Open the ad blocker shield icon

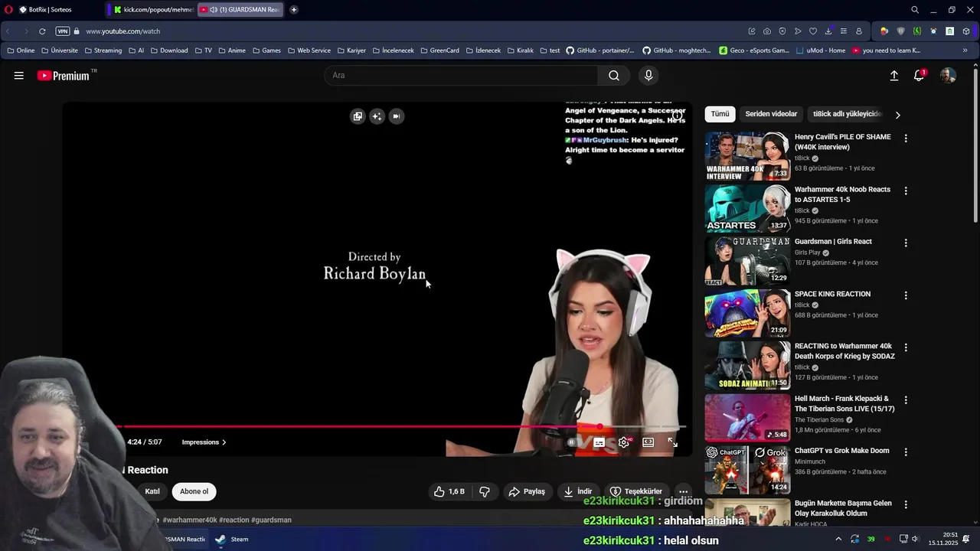782,31
